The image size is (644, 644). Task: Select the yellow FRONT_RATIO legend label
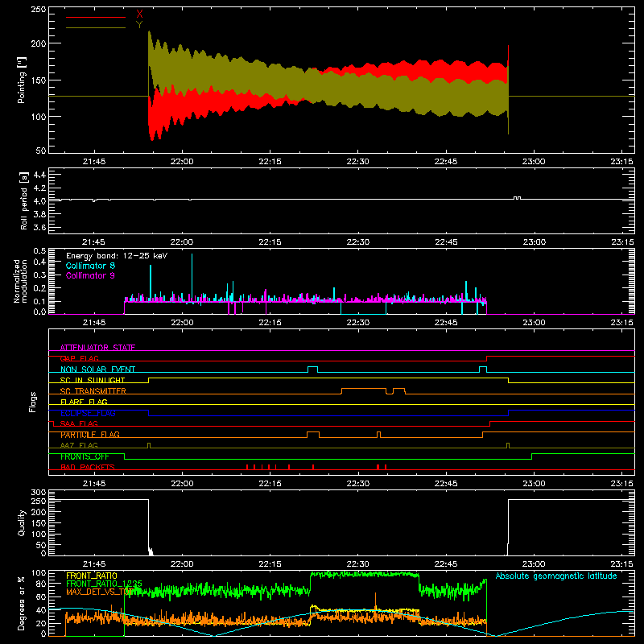[x=92, y=576]
